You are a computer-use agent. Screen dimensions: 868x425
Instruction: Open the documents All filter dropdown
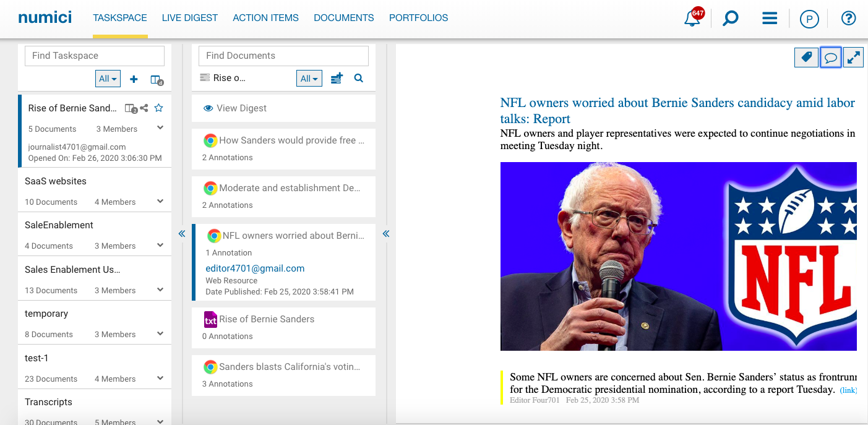point(309,79)
